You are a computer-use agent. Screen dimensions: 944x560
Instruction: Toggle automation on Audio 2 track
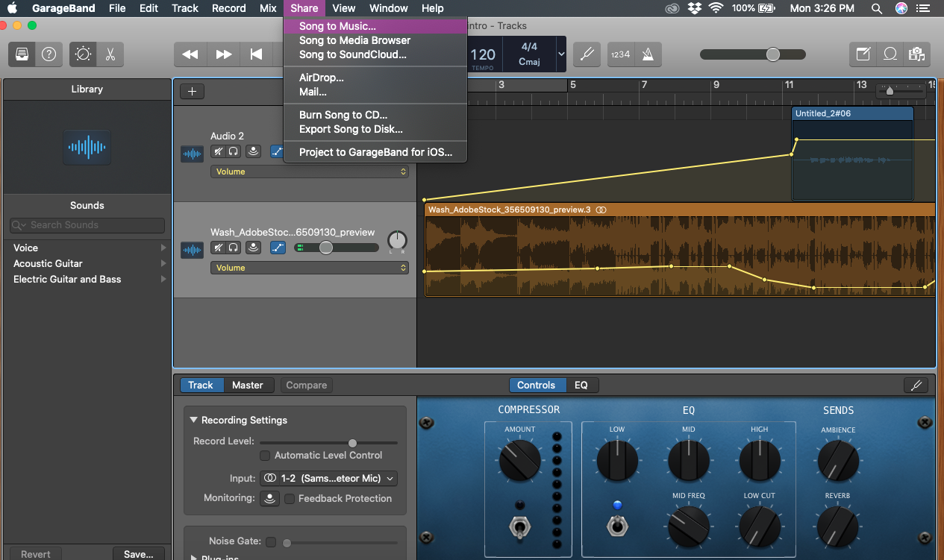pyautogui.click(x=277, y=151)
